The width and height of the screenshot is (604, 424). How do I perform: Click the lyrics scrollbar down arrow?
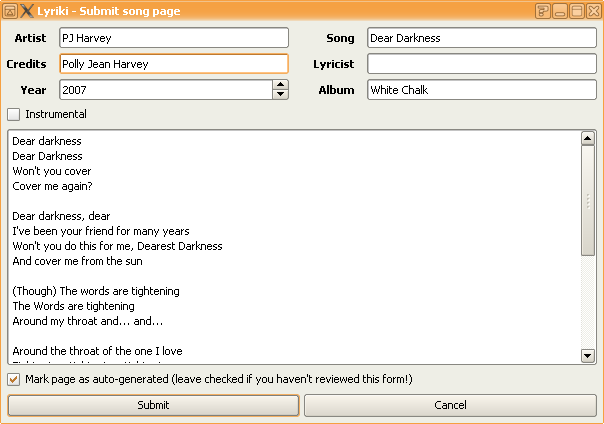pyautogui.click(x=588, y=356)
